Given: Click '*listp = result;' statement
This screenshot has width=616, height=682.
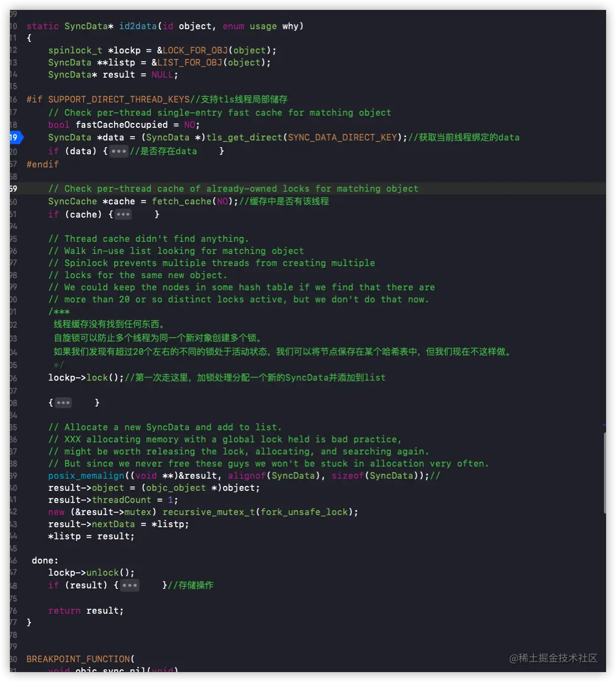Looking at the screenshot, I should 91,536.
